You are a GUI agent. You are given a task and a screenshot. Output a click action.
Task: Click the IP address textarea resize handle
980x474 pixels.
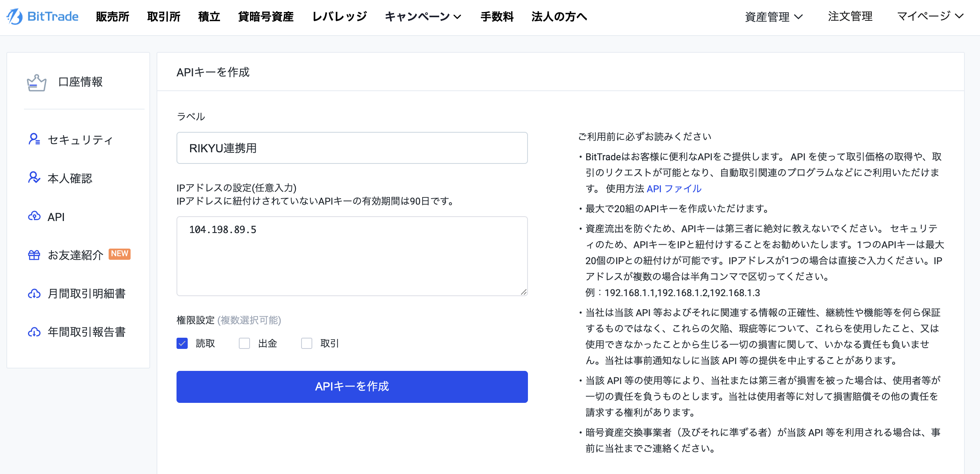click(524, 292)
